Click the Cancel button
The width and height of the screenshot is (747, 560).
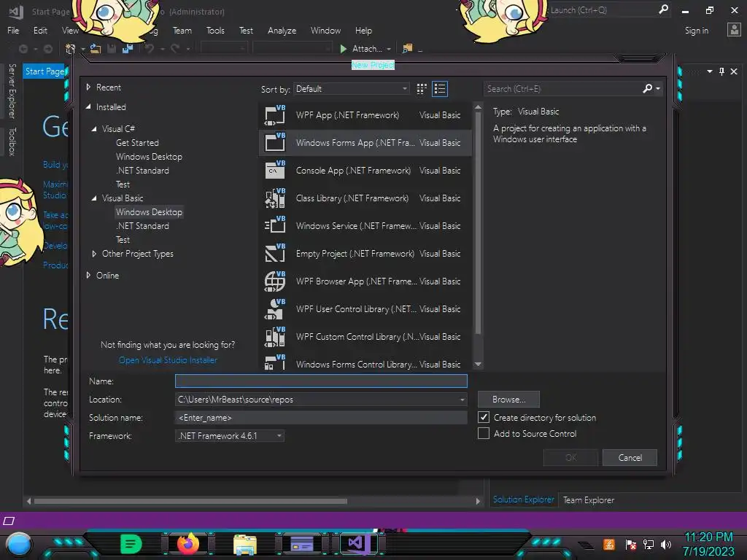(x=630, y=458)
